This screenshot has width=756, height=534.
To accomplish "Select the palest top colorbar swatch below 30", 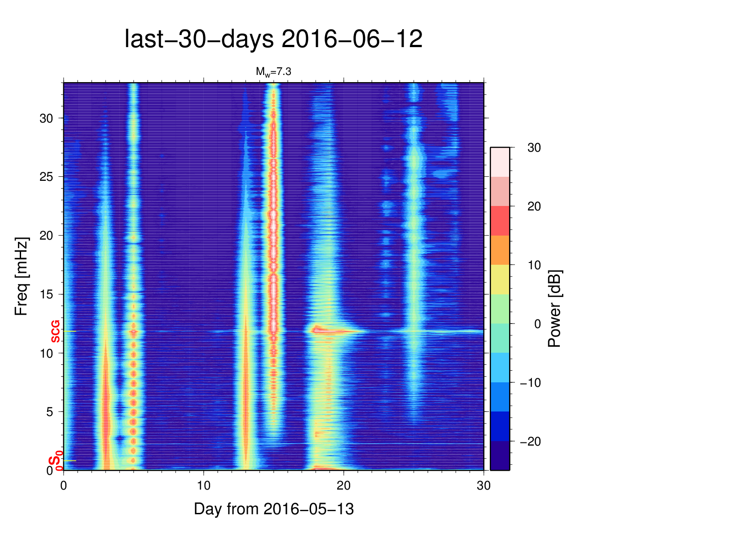I will (500, 162).
